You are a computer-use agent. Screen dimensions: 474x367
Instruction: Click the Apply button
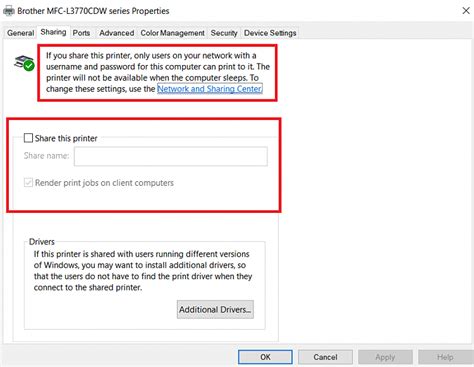[385, 357]
